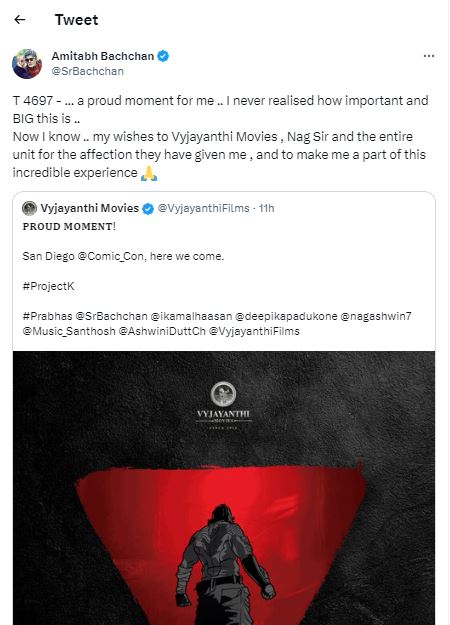Open the @SrBachchan handle under the name
The width and height of the screenshot is (450, 625).
coord(88,71)
